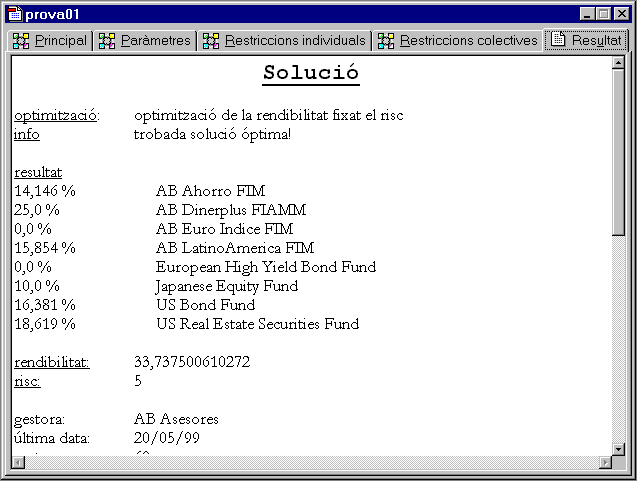Click the última data label

[x=52, y=438]
